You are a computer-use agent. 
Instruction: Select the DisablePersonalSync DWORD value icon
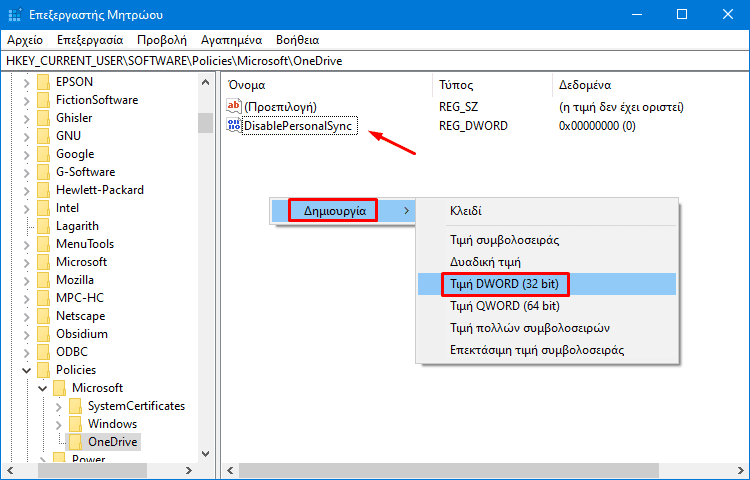234,125
